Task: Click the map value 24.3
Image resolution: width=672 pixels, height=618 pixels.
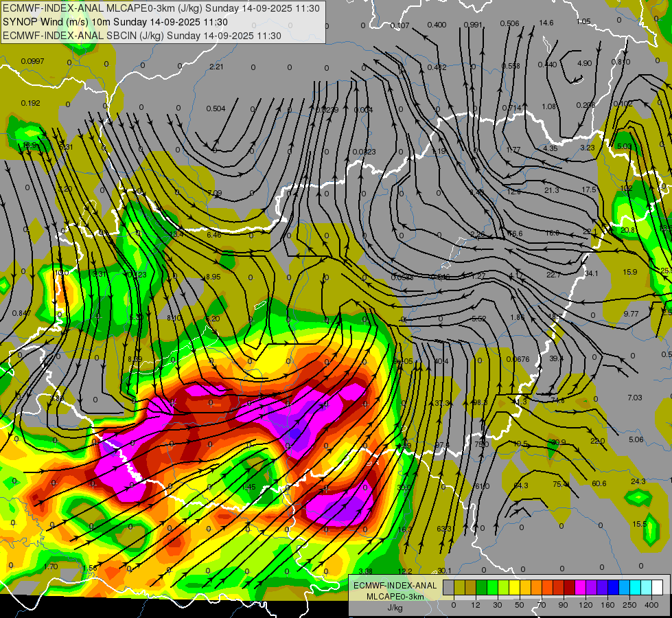Action: [x=638, y=481]
